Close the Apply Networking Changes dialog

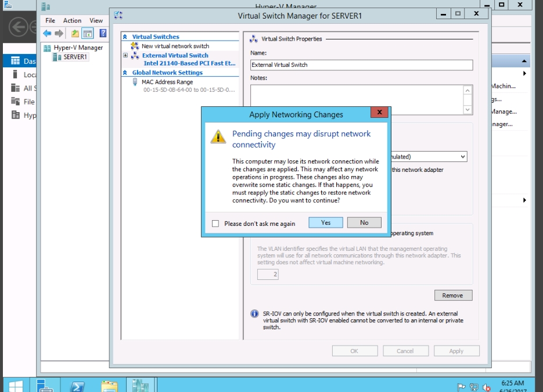pyautogui.click(x=380, y=112)
